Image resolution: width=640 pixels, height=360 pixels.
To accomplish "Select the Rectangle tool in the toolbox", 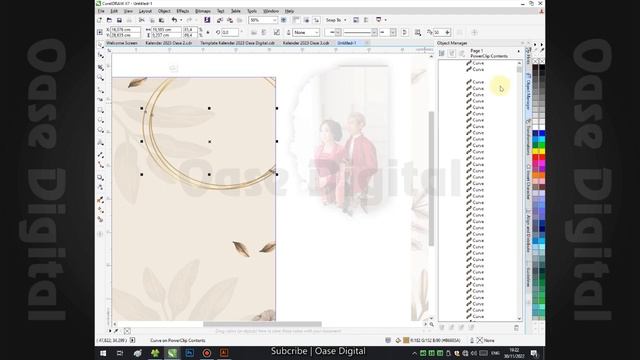I will coord(100,110).
